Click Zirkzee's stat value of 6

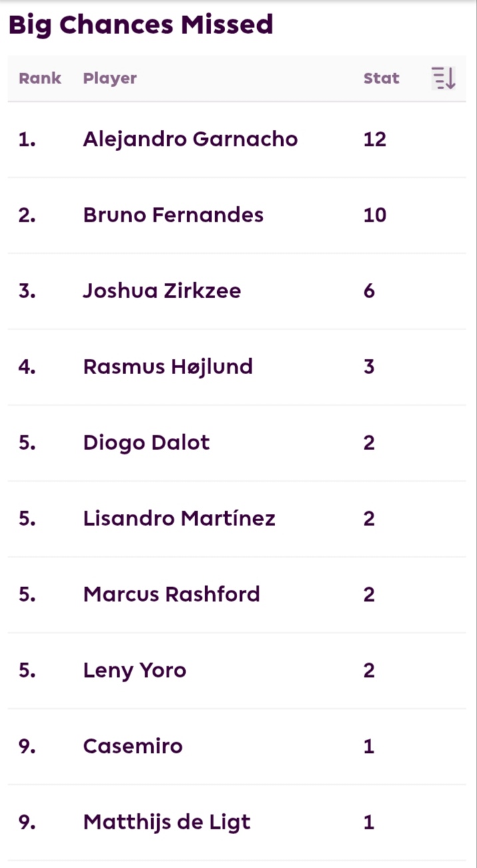pyautogui.click(x=370, y=291)
